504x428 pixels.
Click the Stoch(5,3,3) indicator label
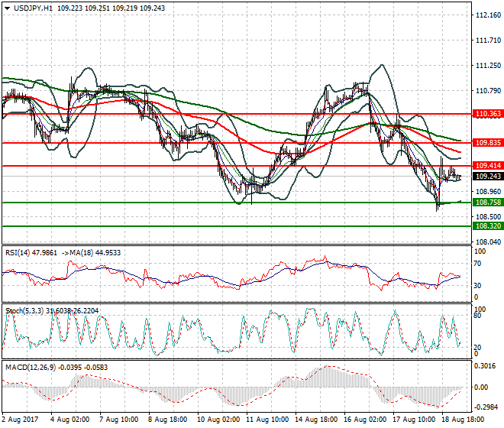[x=24, y=310]
